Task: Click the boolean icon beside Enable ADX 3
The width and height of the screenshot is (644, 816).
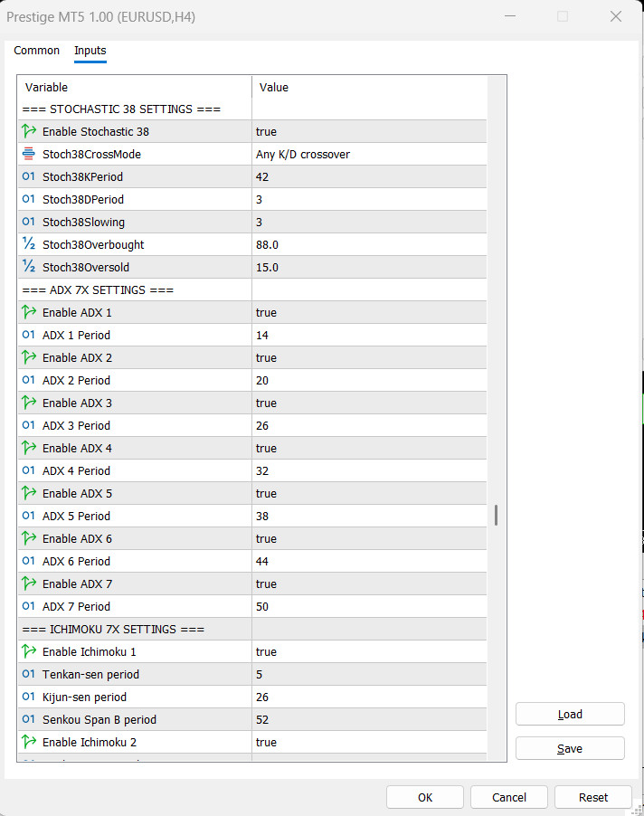Action: pyautogui.click(x=29, y=403)
